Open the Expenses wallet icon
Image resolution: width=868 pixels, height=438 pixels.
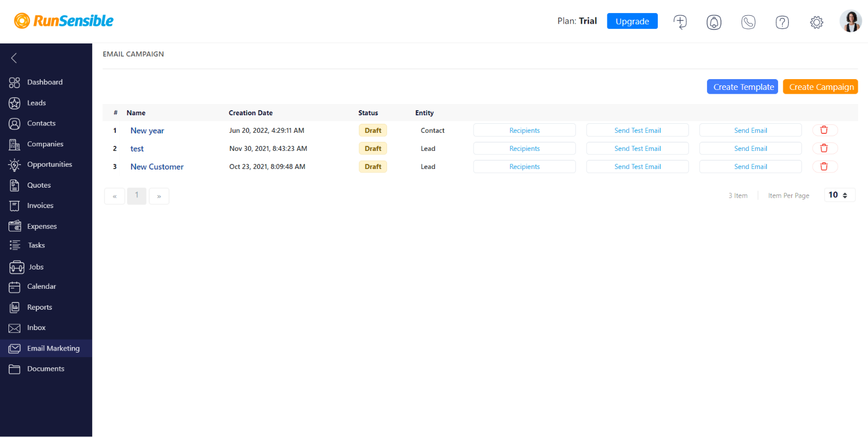pyautogui.click(x=15, y=226)
